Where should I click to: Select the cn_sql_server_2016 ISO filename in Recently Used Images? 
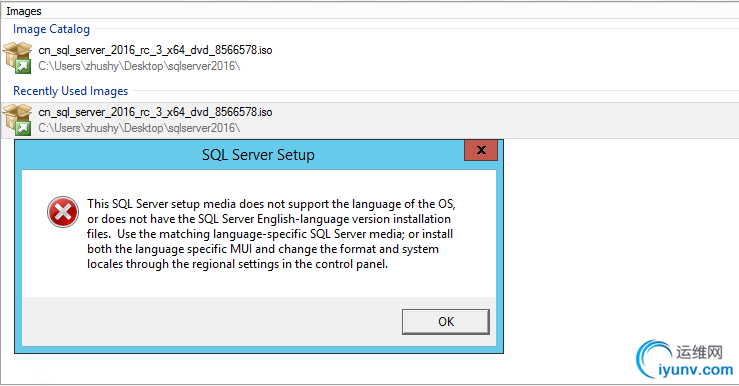click(x=156, y=112)
